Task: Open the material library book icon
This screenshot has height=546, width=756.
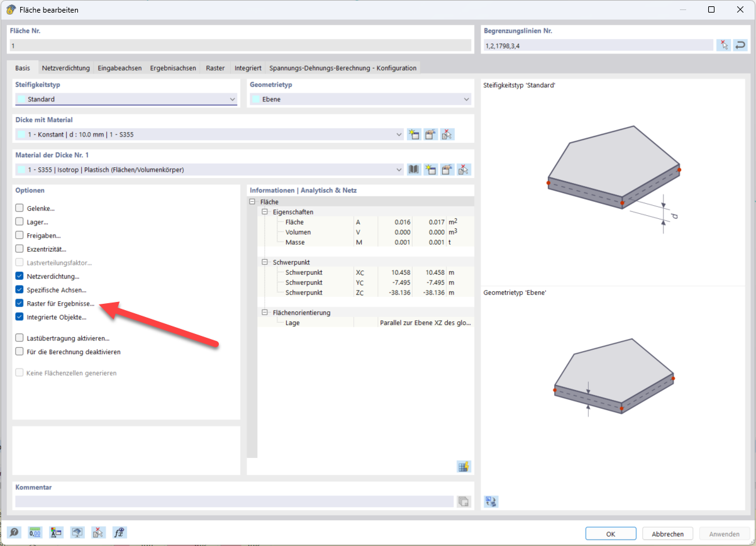Action: click(414, 169)
